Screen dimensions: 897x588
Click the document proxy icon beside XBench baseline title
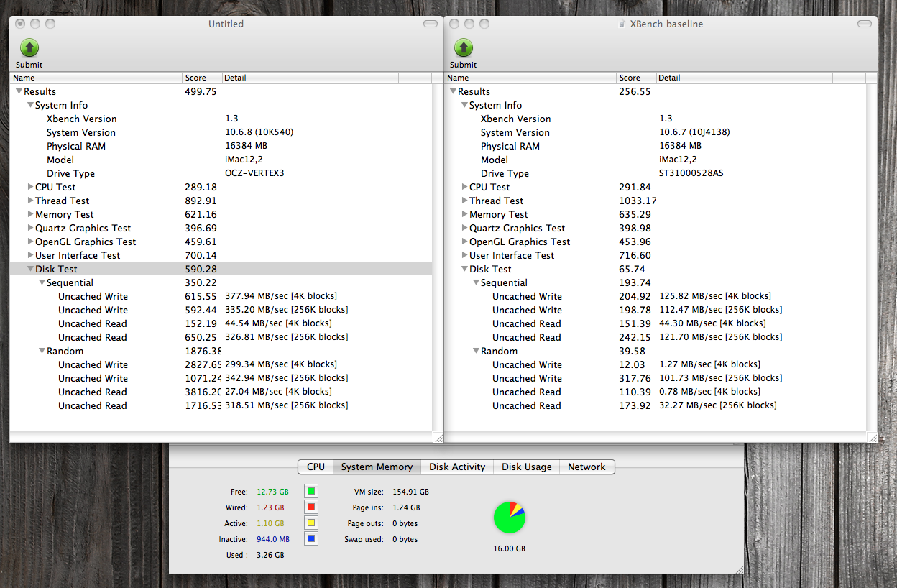pyautogui.click(x=622, y=24)
